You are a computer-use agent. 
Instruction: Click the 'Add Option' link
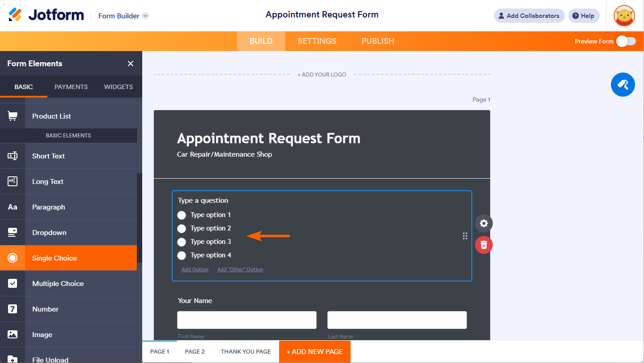tap(195, 269)
